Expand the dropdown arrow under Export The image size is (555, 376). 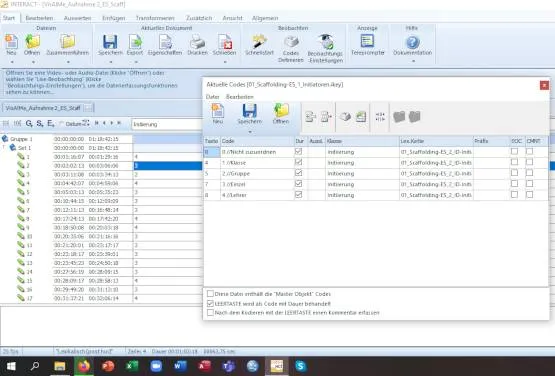pyautogui.click(x=136, y=62)
